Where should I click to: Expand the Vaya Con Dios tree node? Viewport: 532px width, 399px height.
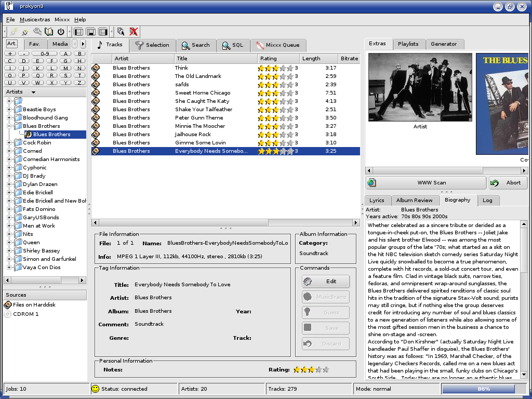point(9,268)
